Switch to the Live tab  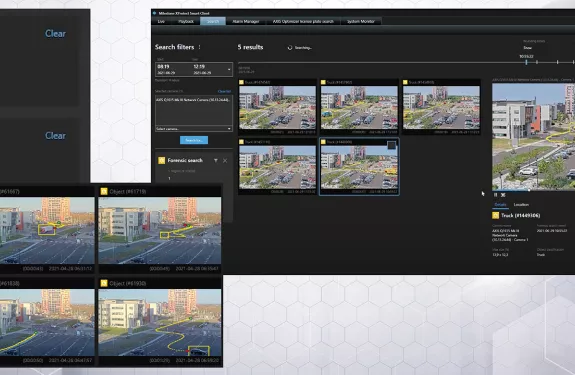(161, 21)
